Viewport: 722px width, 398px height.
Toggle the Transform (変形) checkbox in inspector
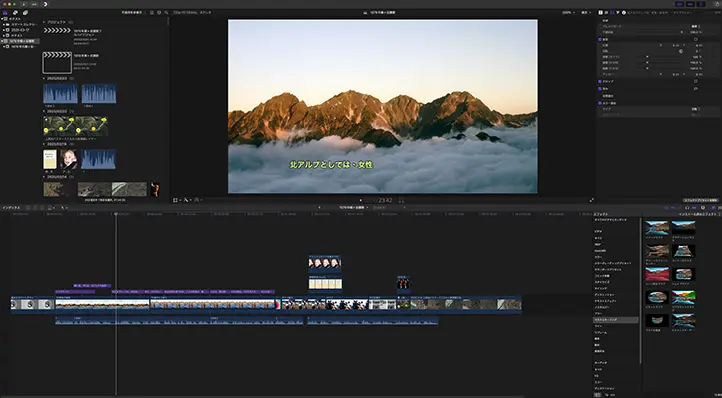(x=600, y=40)
